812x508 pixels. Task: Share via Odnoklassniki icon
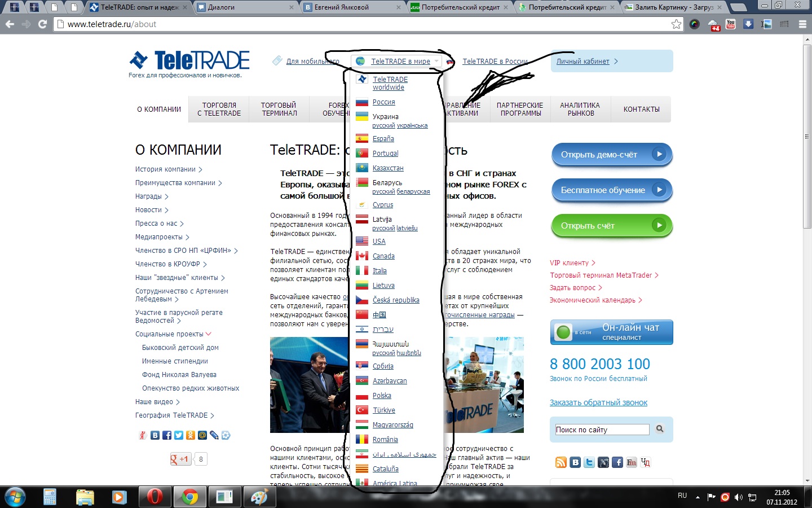coord(191,435)
